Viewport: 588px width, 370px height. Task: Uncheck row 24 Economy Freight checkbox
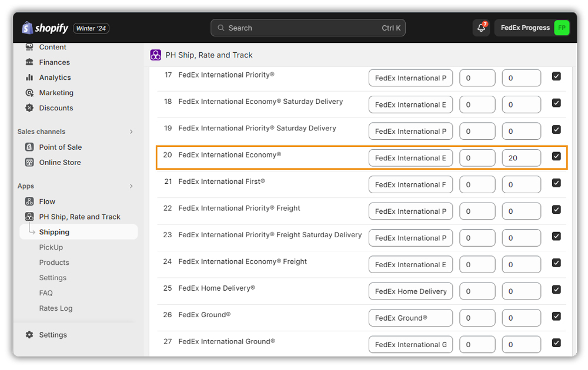(x=556, y=263)
